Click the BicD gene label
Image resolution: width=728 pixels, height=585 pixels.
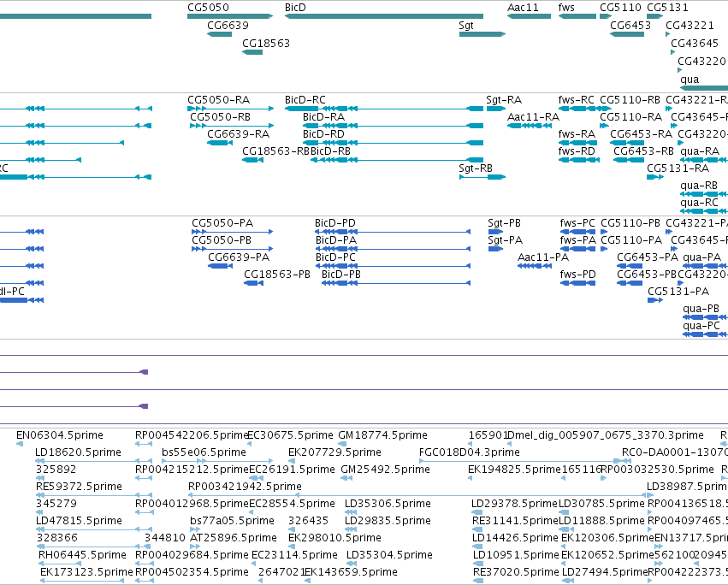point(295,8)
